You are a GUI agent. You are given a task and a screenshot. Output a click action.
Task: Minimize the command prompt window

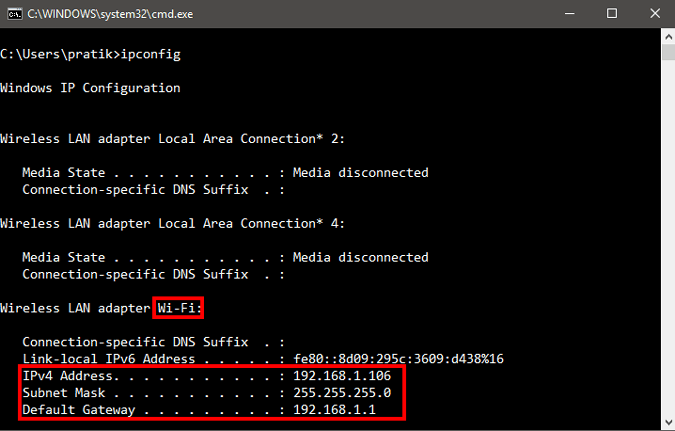(570, 14)
